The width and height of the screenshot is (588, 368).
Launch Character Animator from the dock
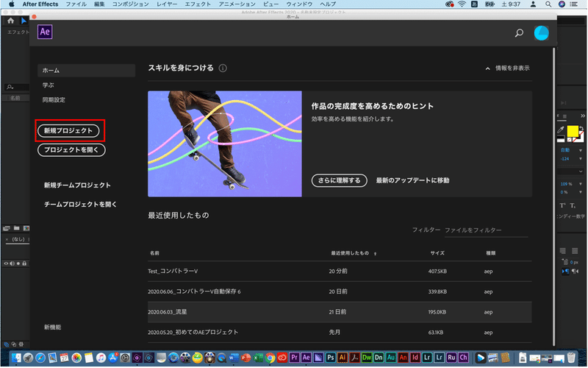click(x=464, y=358)
